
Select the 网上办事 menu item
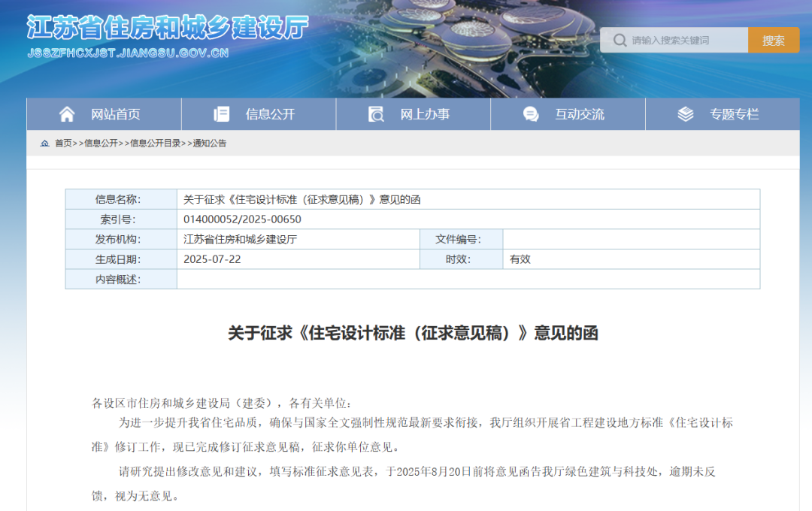click(x=414, y=114)
